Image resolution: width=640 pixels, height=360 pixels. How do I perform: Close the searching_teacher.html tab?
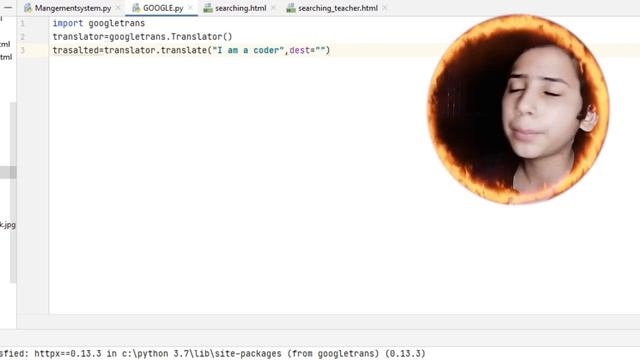(384, 8)
